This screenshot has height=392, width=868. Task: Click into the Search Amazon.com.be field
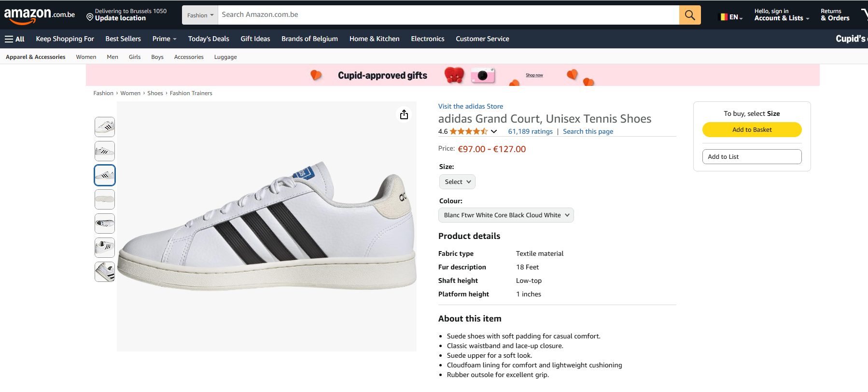[448, 15]
